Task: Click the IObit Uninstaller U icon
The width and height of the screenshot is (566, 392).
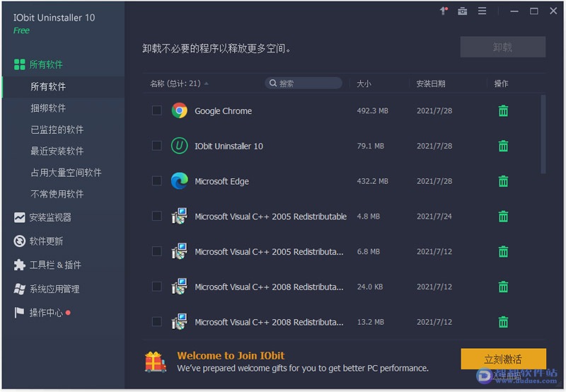Action: click(x=180, y=146)
